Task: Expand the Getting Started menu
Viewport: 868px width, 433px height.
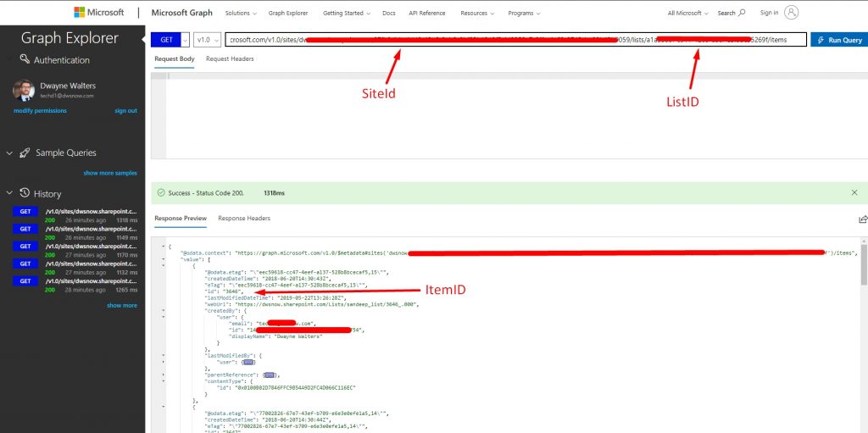Action: pos(347,13)
